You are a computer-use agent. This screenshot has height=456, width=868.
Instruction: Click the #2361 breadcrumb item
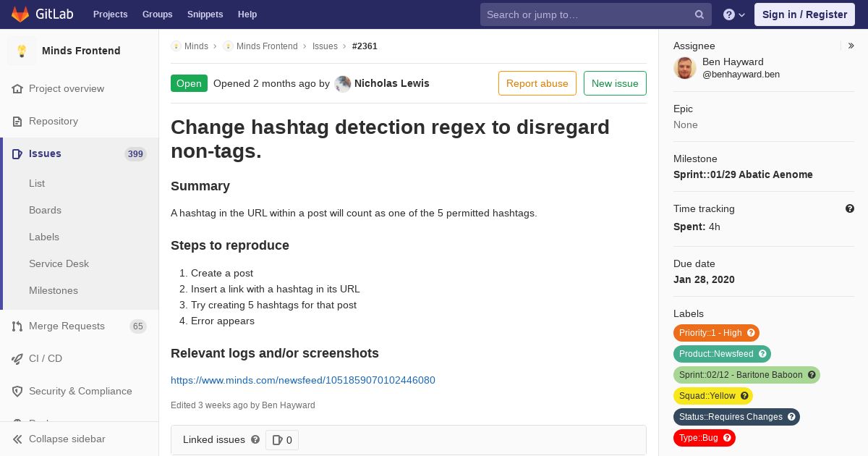coord(365,46)
